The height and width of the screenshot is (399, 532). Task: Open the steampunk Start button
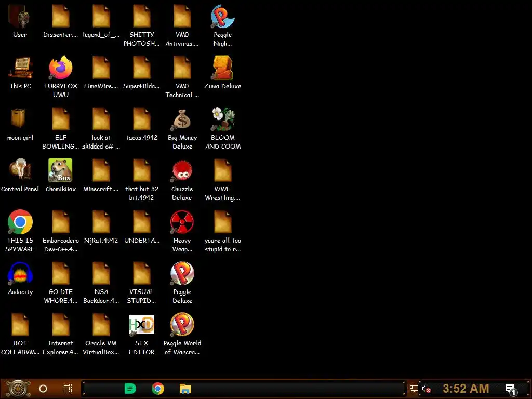(x=18, y=389)
